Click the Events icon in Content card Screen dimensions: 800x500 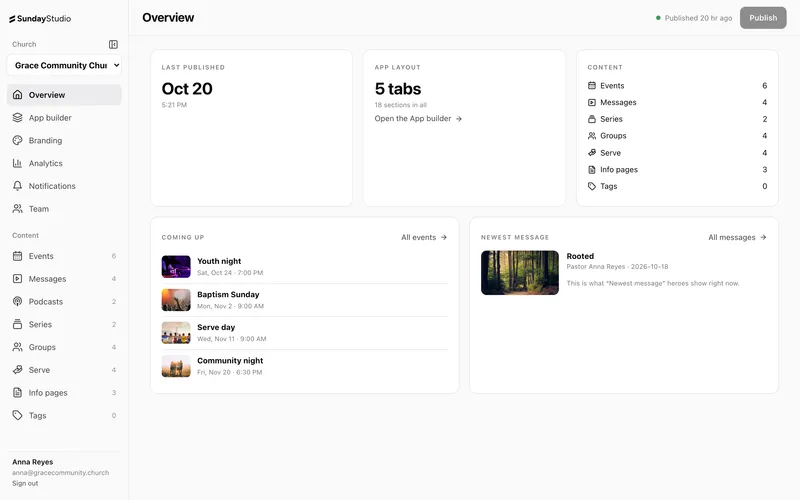click(592, 86)
